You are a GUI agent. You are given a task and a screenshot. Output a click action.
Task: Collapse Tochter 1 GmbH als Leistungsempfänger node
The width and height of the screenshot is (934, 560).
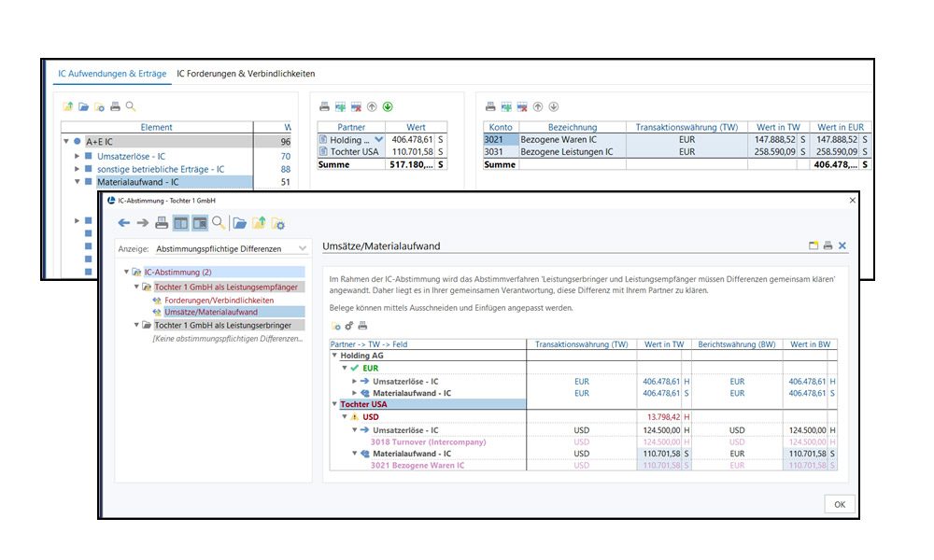point(136,287)
